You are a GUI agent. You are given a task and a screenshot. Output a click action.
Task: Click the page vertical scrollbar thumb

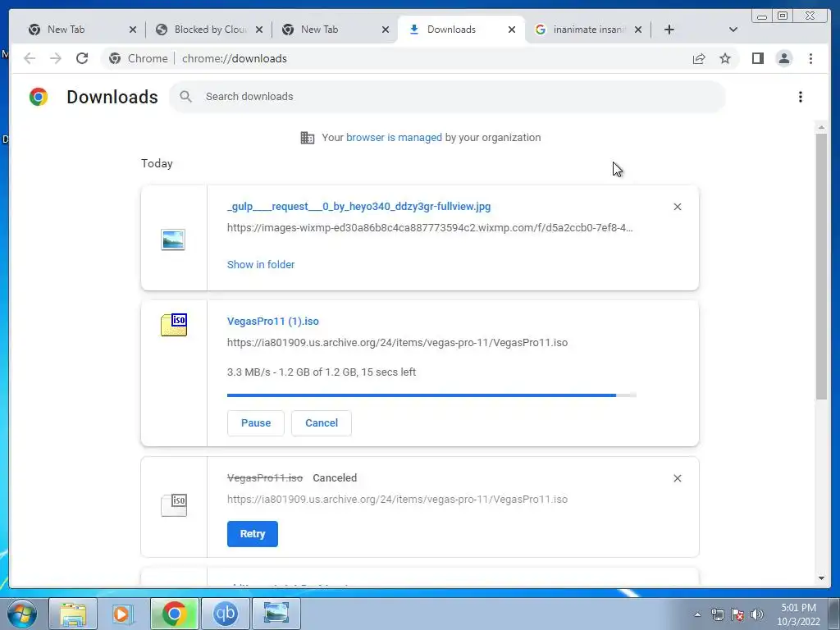(821, 267)
